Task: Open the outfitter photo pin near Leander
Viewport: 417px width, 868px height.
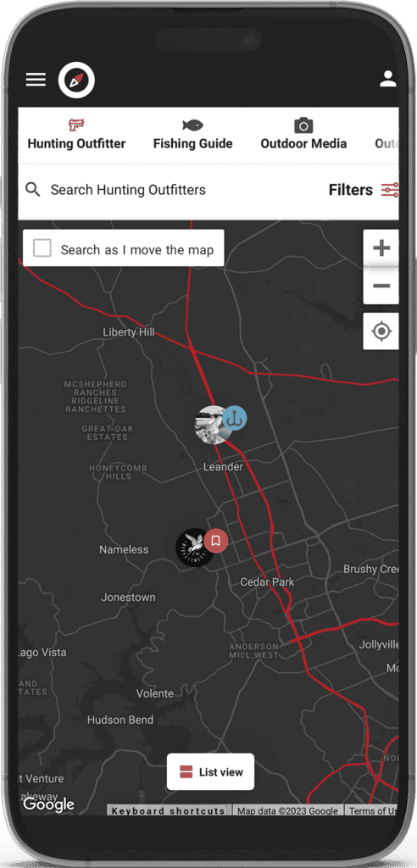Action: click(214, 426)
